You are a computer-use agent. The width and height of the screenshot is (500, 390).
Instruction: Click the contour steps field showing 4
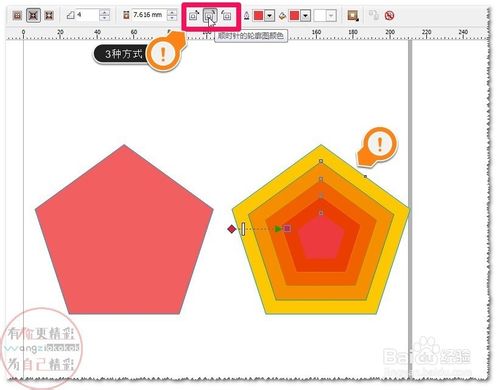click(88, 15)
